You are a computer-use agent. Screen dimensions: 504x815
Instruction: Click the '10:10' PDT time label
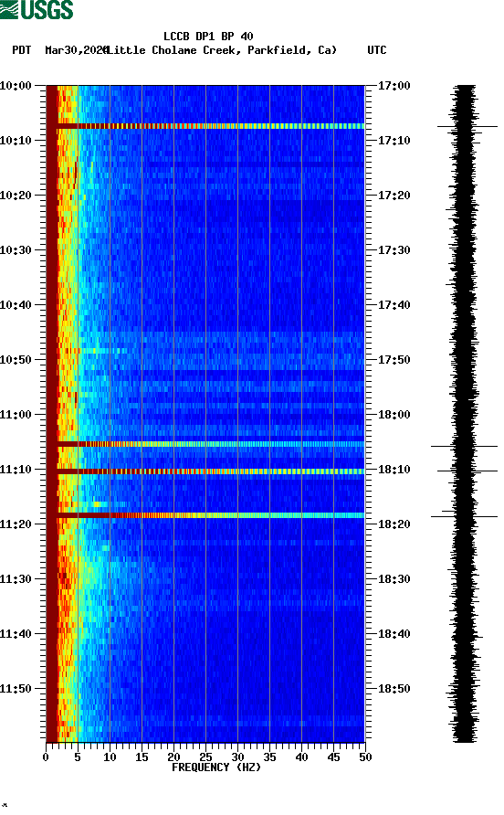(16, 141)
